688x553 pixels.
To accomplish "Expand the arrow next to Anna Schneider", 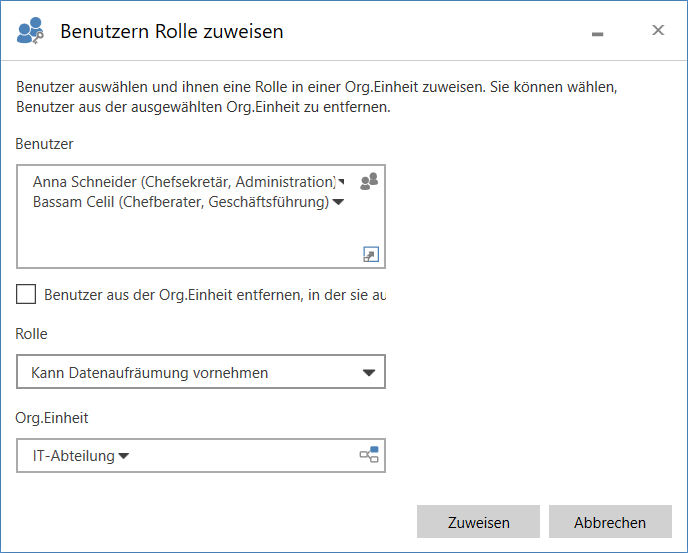I will click(x=340, y=182).
